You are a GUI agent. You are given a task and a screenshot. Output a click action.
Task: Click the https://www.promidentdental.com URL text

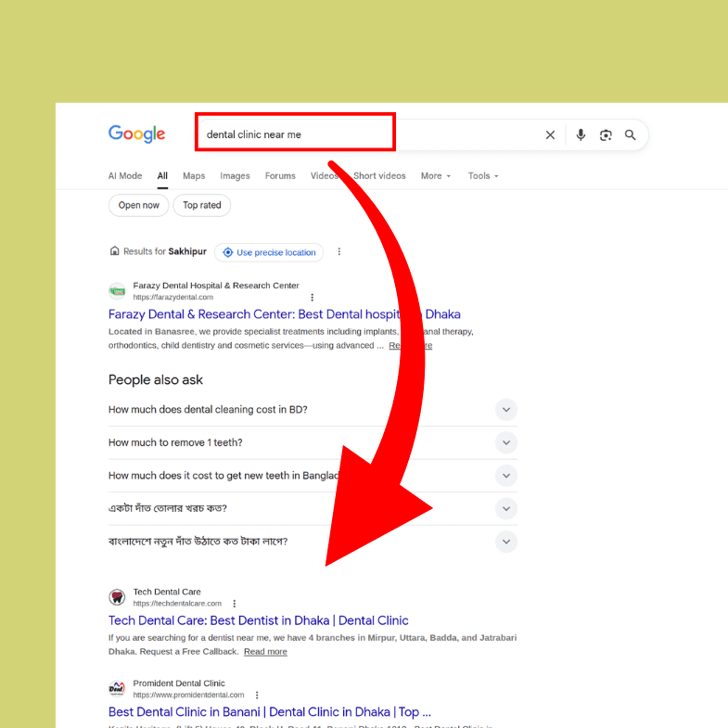(x=188, y=695)
